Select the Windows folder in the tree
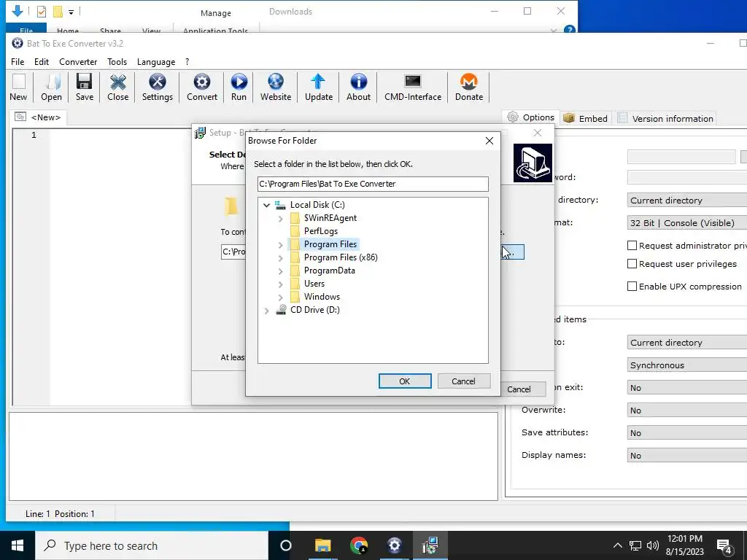 tap(322, 297)
